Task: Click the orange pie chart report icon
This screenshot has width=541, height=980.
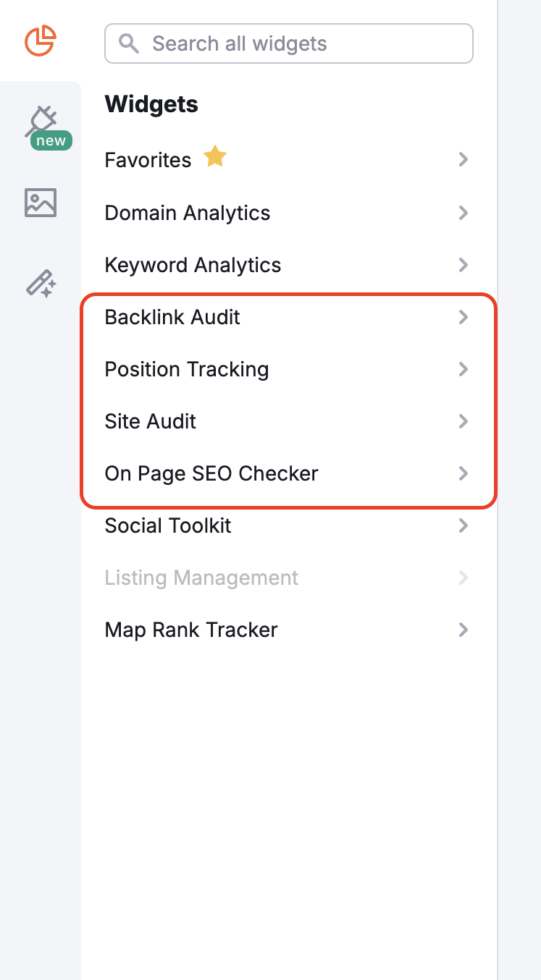Action: coord(41,41)
